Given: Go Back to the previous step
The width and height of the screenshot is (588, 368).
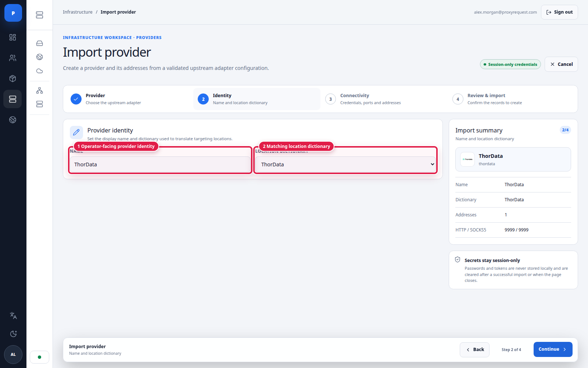Looking at the screenshot, I should click(x=474, y=350).
